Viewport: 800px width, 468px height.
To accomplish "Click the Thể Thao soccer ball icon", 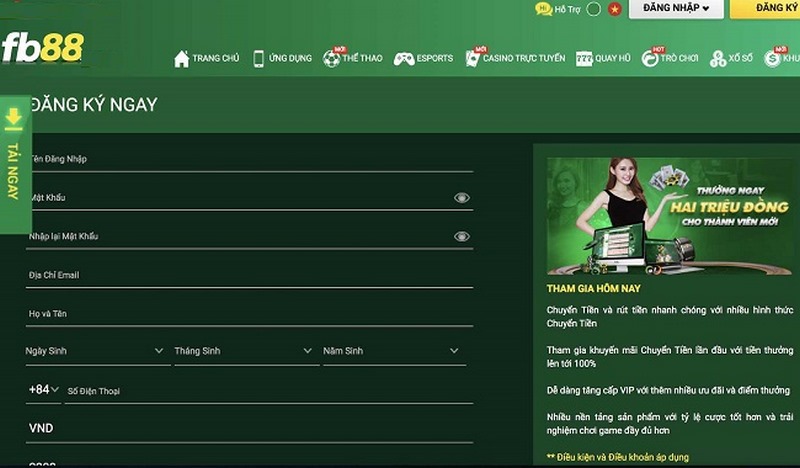I will (331, 59).
